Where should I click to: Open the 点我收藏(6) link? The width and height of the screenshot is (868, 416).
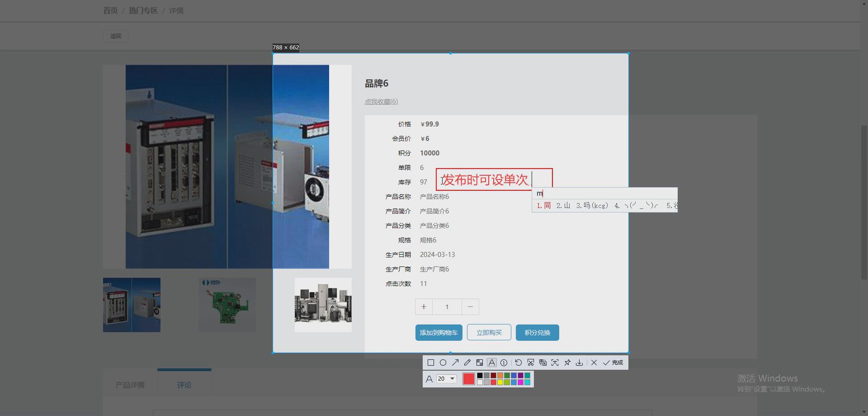point(381,101)
